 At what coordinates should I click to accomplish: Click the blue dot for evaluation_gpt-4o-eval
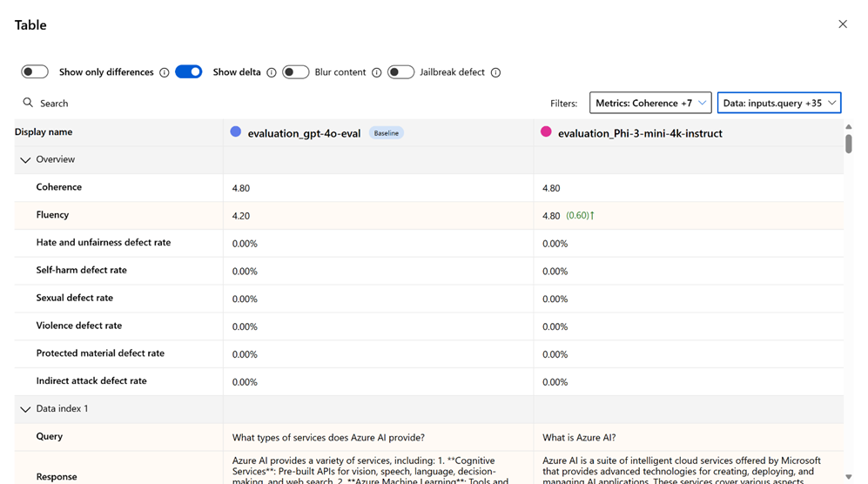[236, 131]
